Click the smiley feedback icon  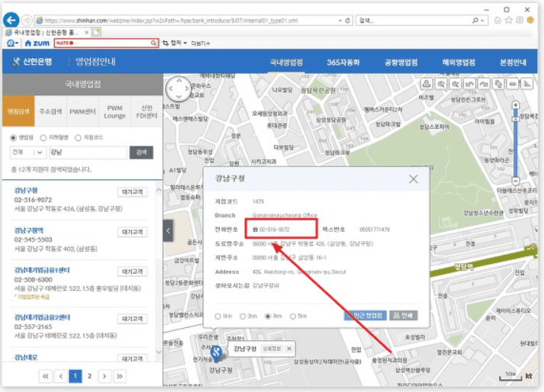[530, 21]
